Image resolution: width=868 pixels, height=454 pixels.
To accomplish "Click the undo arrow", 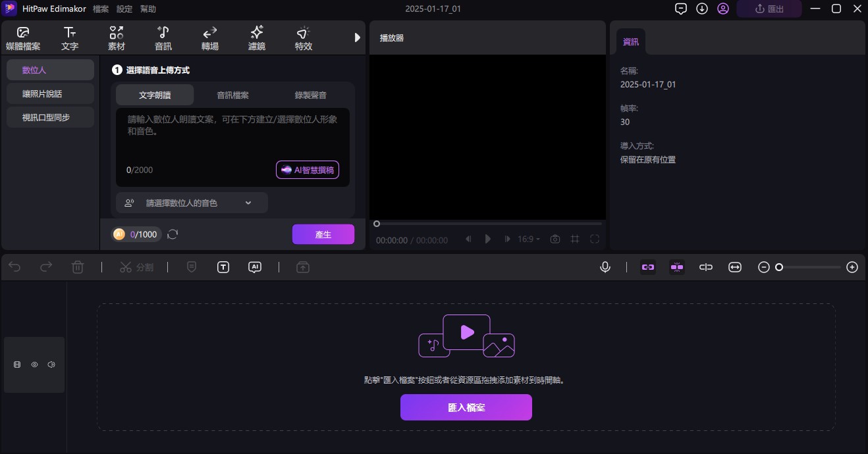I will (x=14, y=267).
